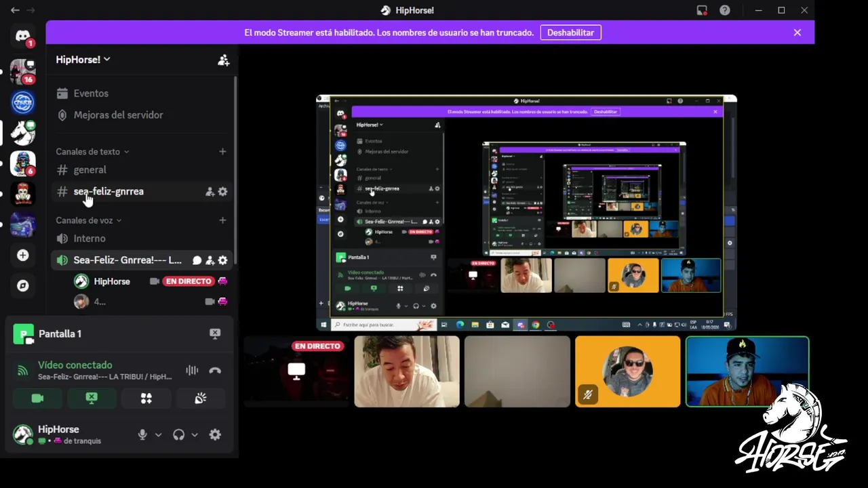This screenshot has width=868, height=488.
Task: Select the general text channel
Action: [x=141, y=170]
